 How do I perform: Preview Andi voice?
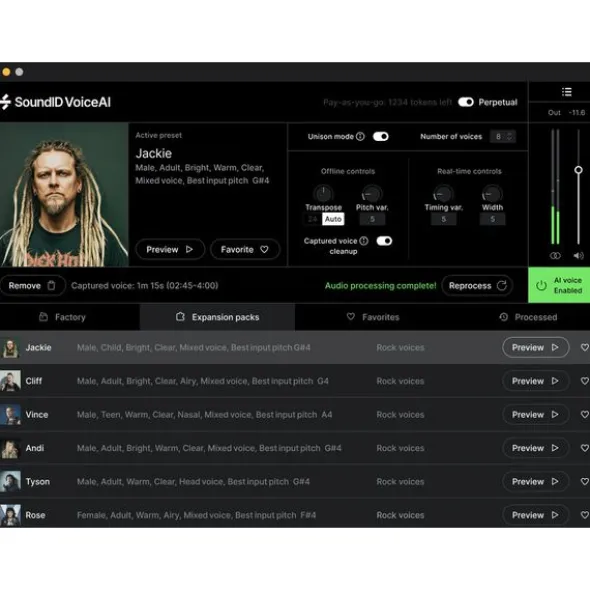tap(535, 448)
